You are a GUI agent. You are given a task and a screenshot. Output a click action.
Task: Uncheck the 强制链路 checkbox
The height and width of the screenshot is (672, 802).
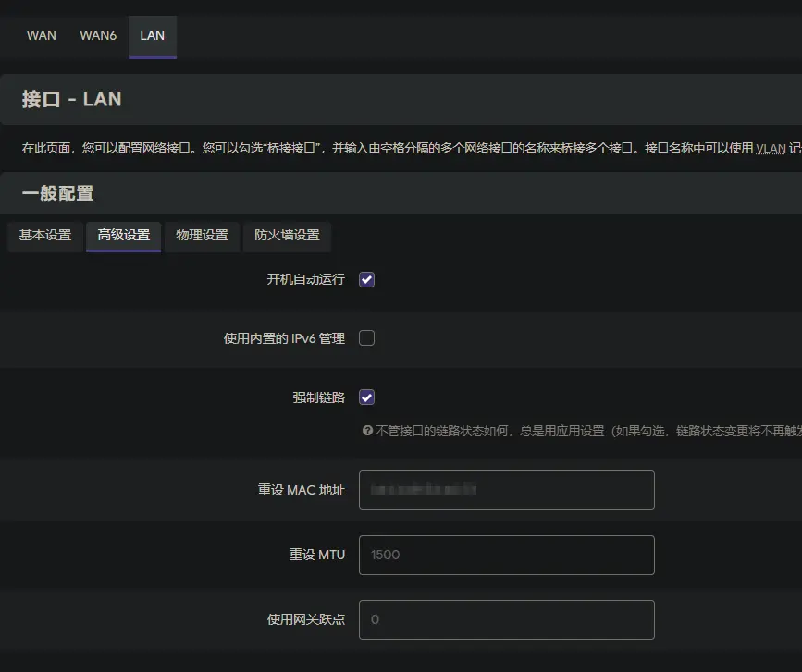click(x=366, y=397)
